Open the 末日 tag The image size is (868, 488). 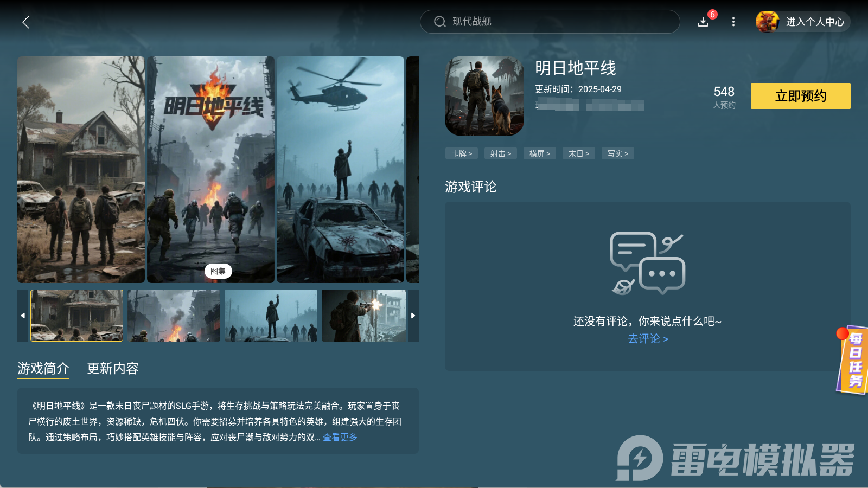coord(579,153)
